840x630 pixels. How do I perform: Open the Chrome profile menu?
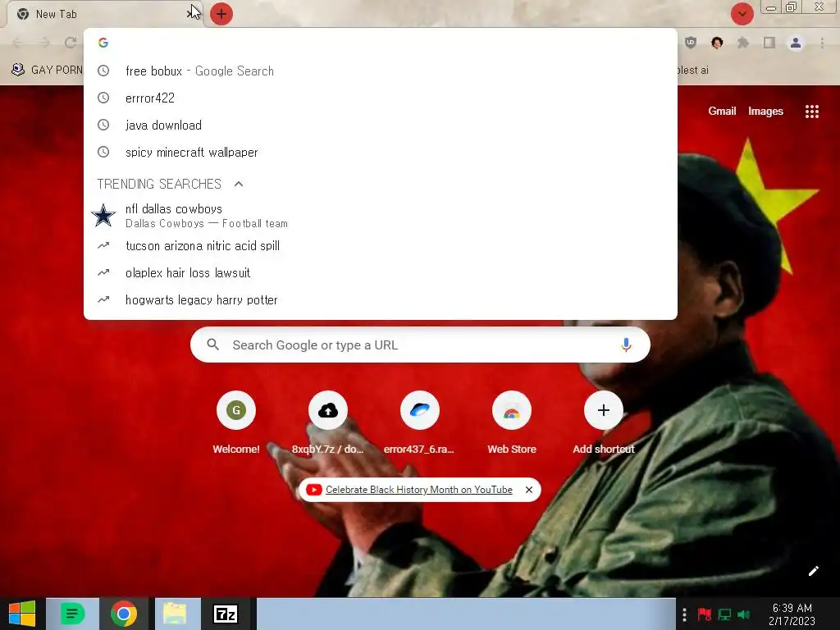tap(796, 43)
